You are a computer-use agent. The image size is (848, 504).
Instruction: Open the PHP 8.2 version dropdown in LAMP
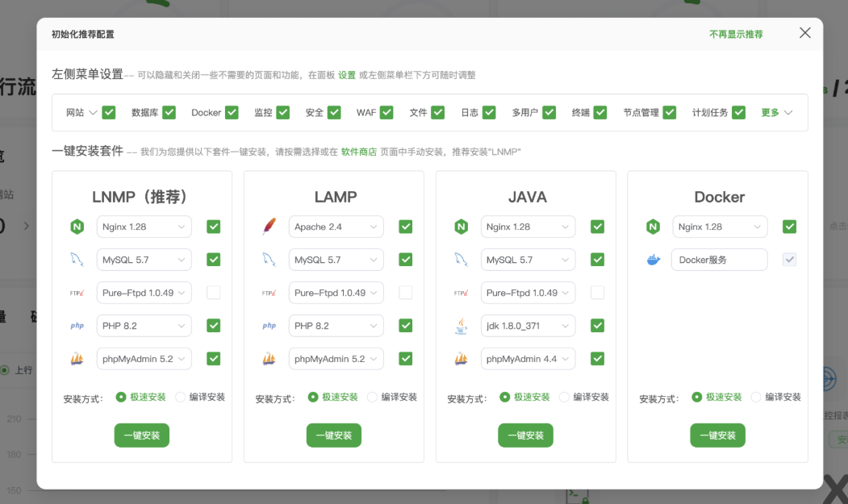coord(336,325)
